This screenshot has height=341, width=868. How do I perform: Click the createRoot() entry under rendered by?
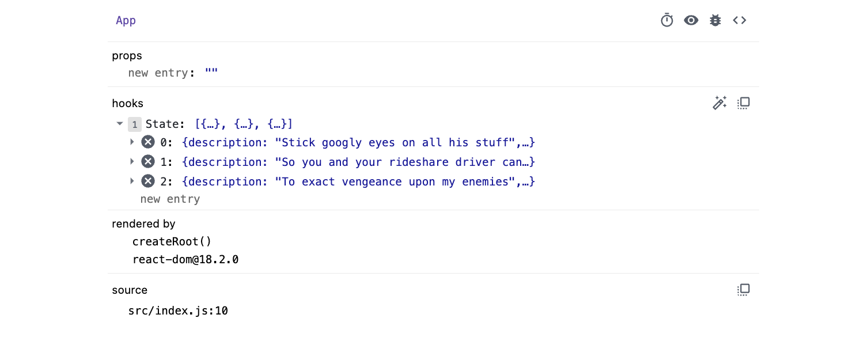click(172, 241)
